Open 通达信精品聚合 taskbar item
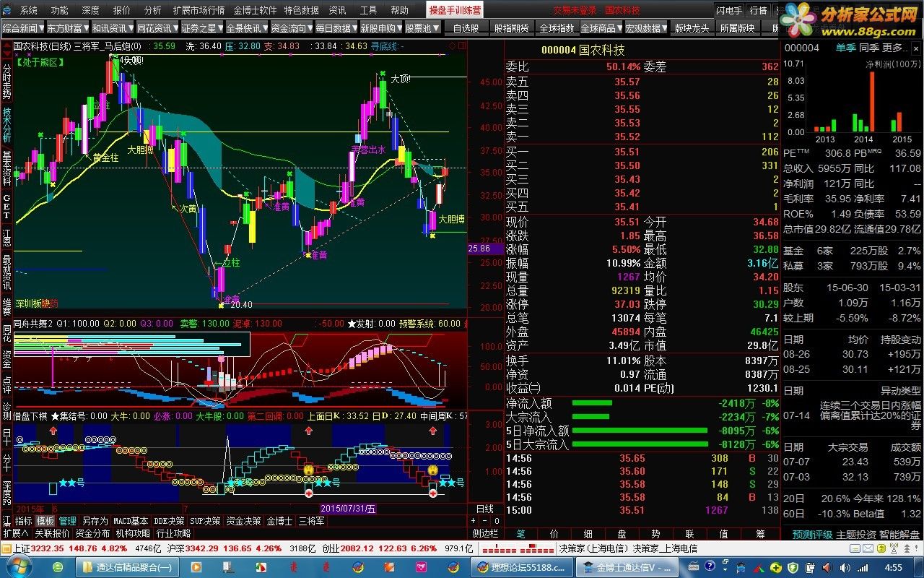Screen dimensions: 924x578 click(128, 567)
